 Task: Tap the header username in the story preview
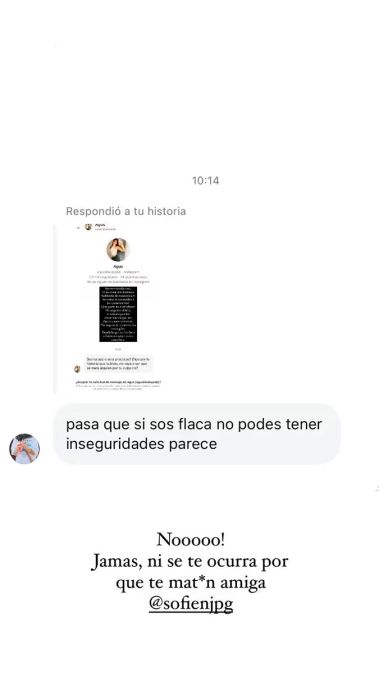pyautogui.click(x=100, y=225)
